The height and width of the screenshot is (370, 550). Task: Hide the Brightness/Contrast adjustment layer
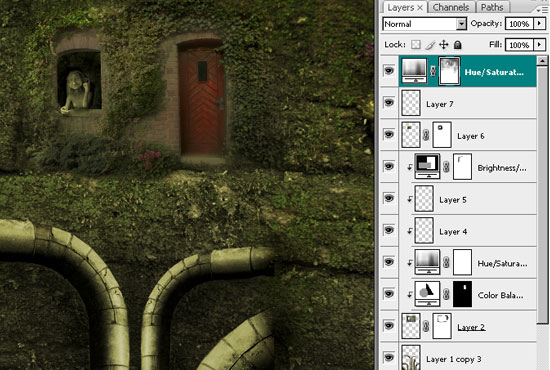[389, 167]
